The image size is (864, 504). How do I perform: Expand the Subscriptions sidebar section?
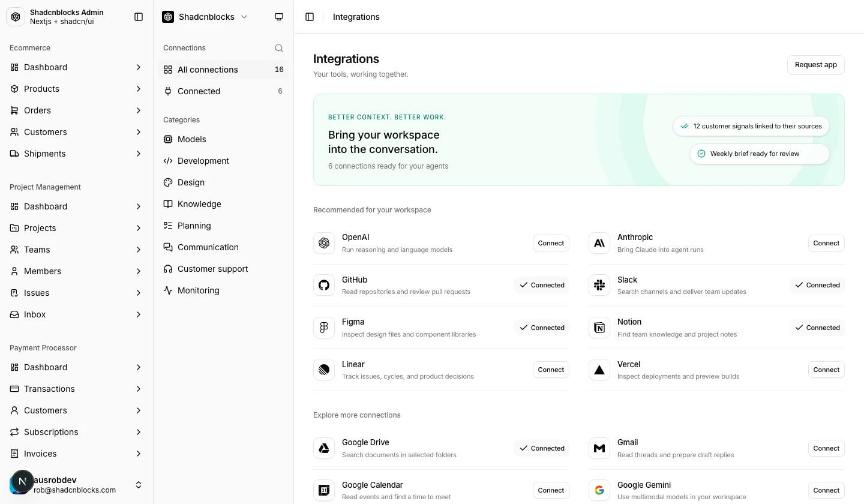[77, 432]
